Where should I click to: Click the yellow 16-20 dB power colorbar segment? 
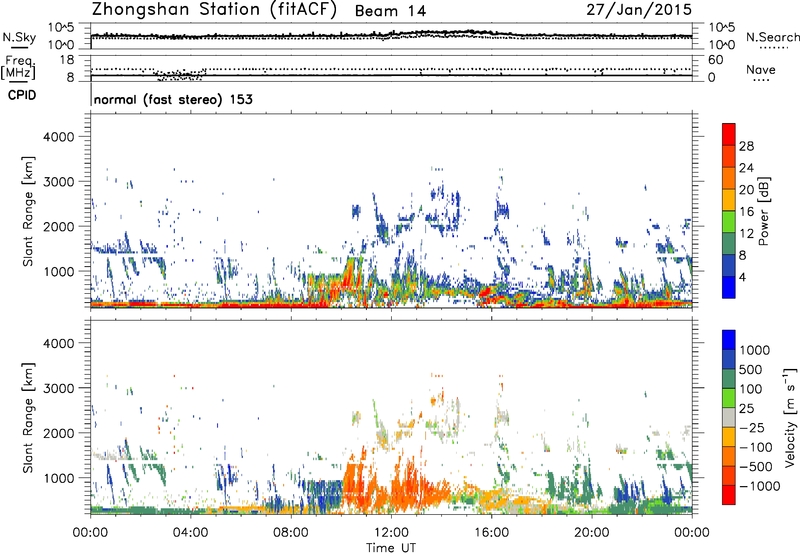(729, 200)
